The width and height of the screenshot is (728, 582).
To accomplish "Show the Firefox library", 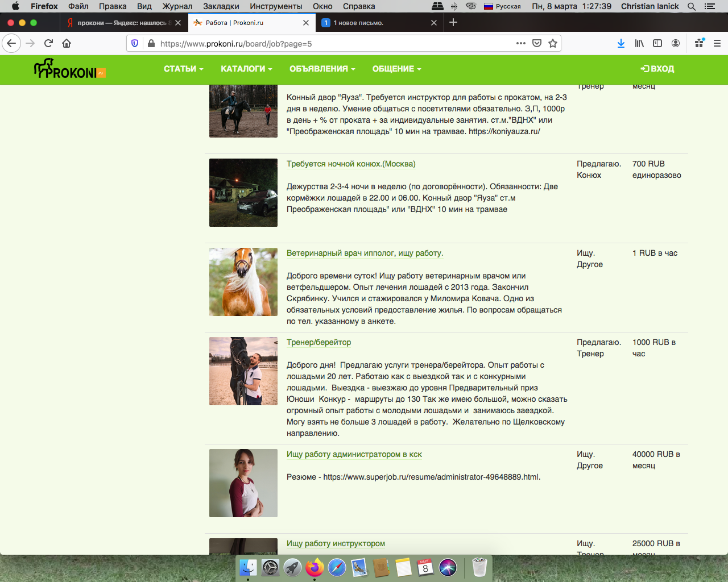I will [x=639, y=43].
